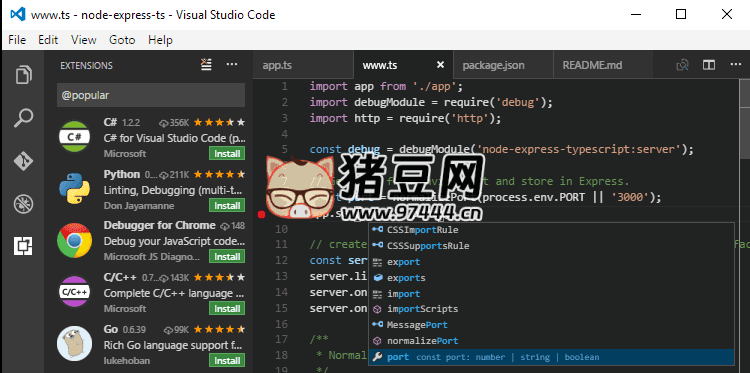Click the C/C++ extension icon
This screenshot has width=750, height=373.
(74, 291)
